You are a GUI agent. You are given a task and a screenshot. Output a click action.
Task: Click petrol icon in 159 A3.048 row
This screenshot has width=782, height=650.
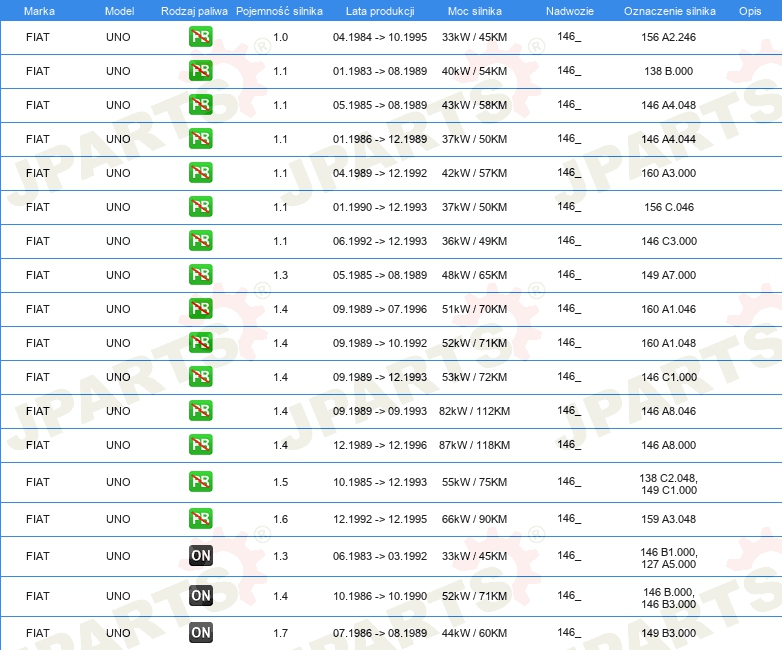(200, 519)
